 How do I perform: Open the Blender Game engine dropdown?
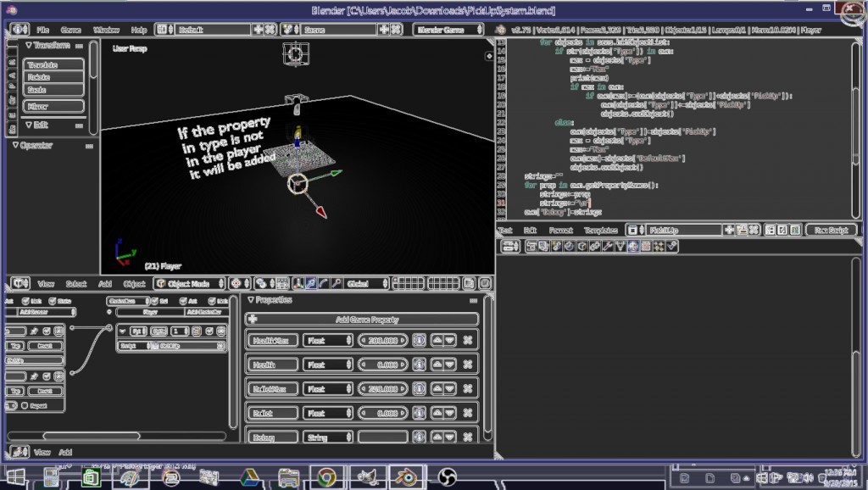click(x=450, y=30)
